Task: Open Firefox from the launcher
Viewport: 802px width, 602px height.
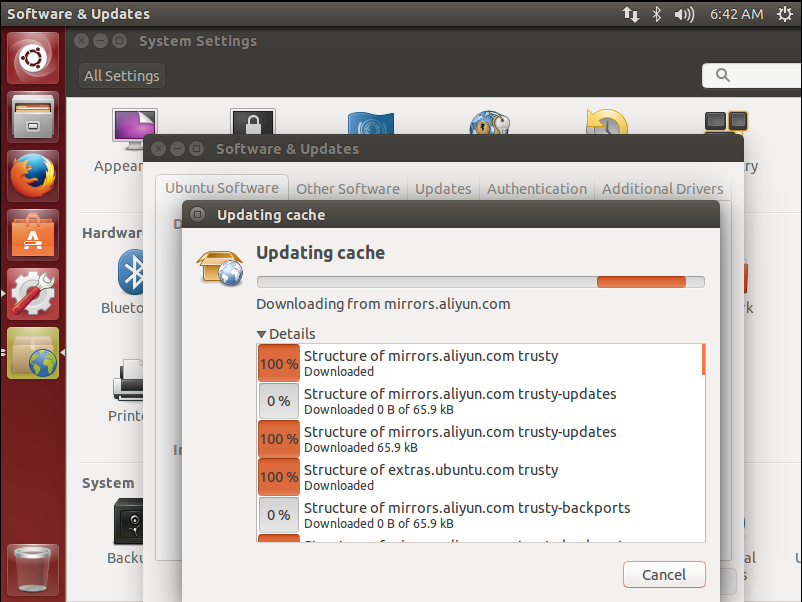Action: pos(33,176)
